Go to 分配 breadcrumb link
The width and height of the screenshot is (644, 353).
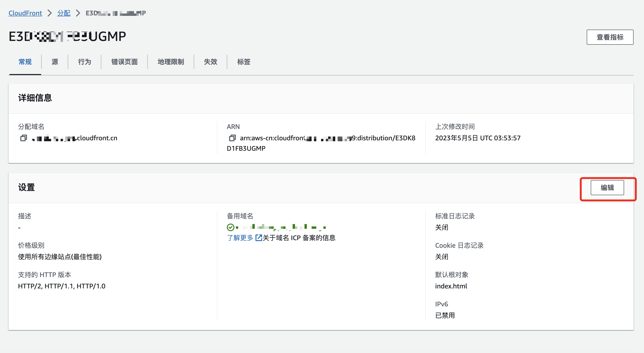tap(64, 13)
